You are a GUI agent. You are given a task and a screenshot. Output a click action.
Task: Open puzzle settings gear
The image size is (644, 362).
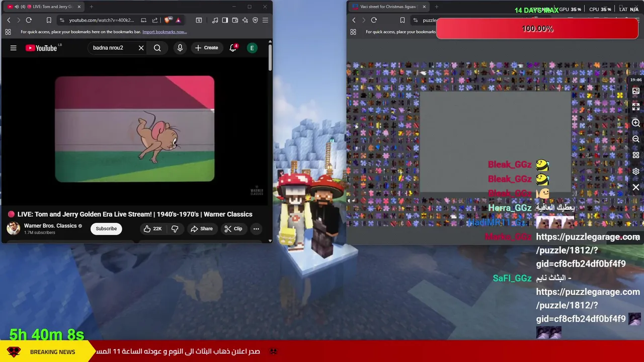(x=636, y=171)
